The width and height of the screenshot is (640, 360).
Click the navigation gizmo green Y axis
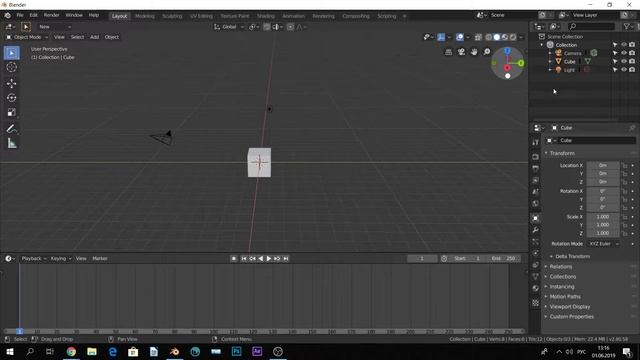click(521, 63)
